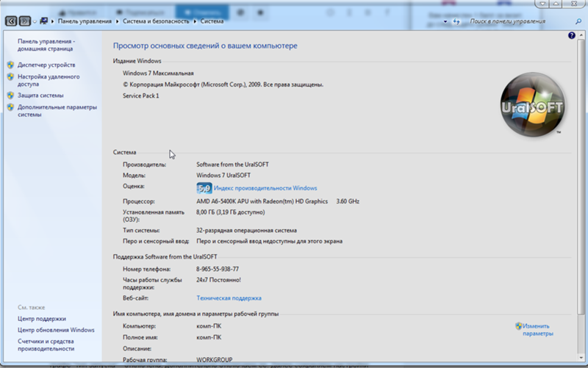Open Диспетчер устройств

(46, 65)
